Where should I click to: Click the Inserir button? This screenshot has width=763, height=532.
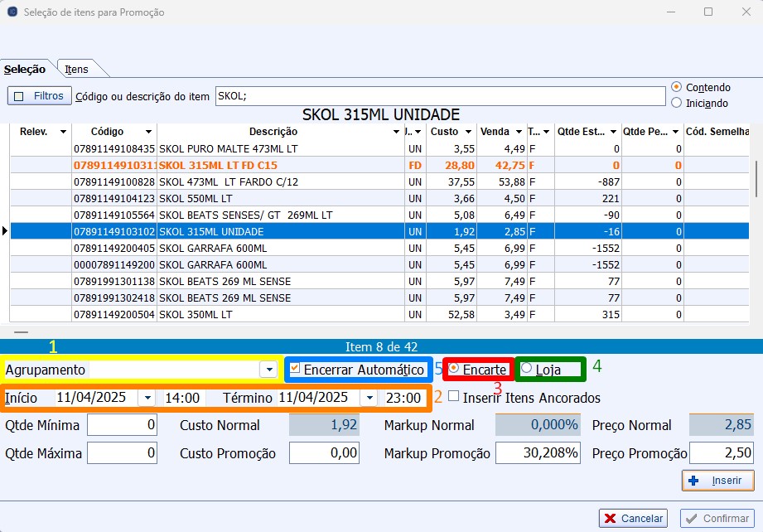point(718,481)
